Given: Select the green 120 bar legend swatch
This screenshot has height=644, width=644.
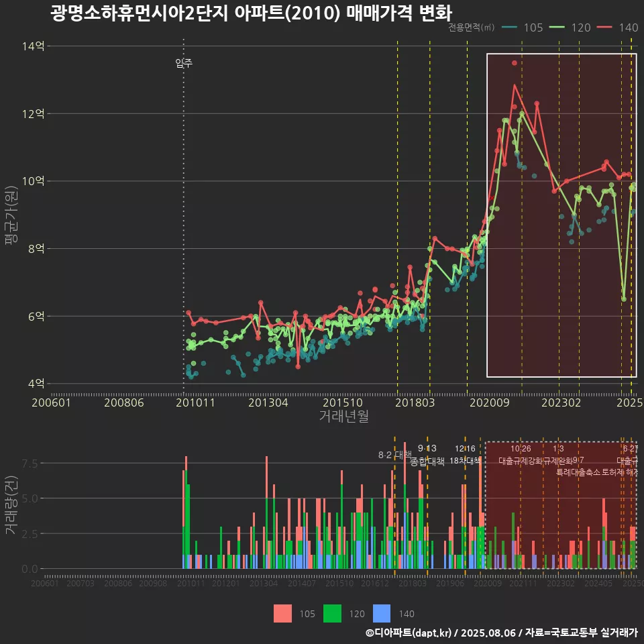Looking at the screenshot, I should click(332, 614).
